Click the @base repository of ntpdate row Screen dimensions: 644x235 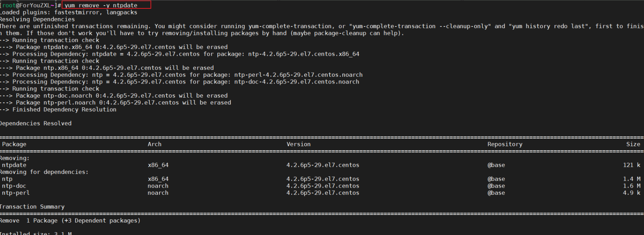pyautogui.click(x=496, y=165)
